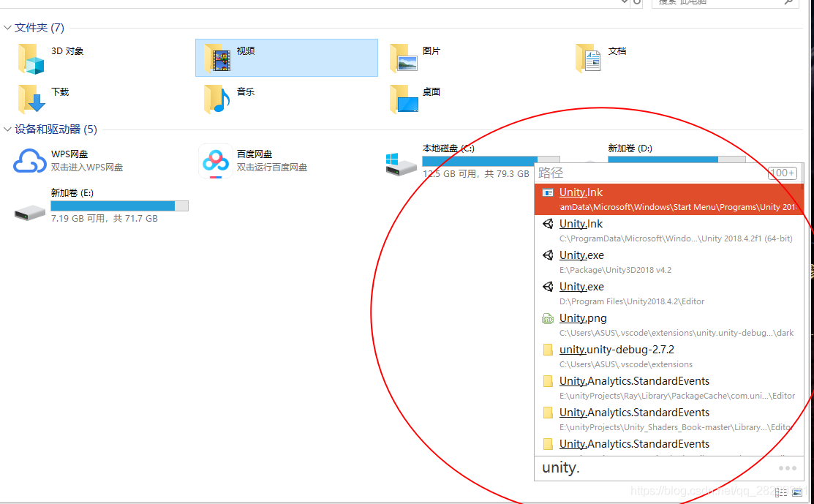Open the 图片 folder
The height and width of the screenshot is (504, 814).
[415, 58]
